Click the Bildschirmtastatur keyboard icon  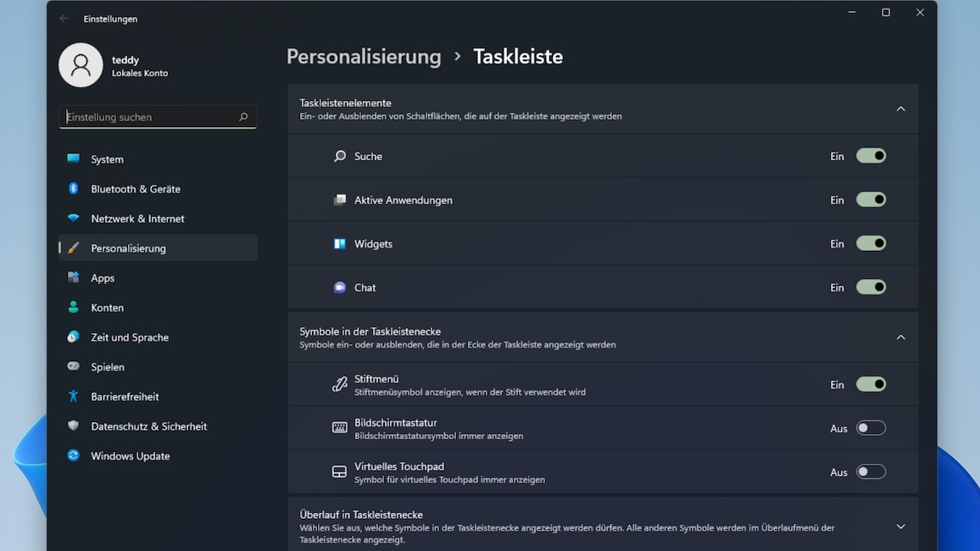[340, 427]
